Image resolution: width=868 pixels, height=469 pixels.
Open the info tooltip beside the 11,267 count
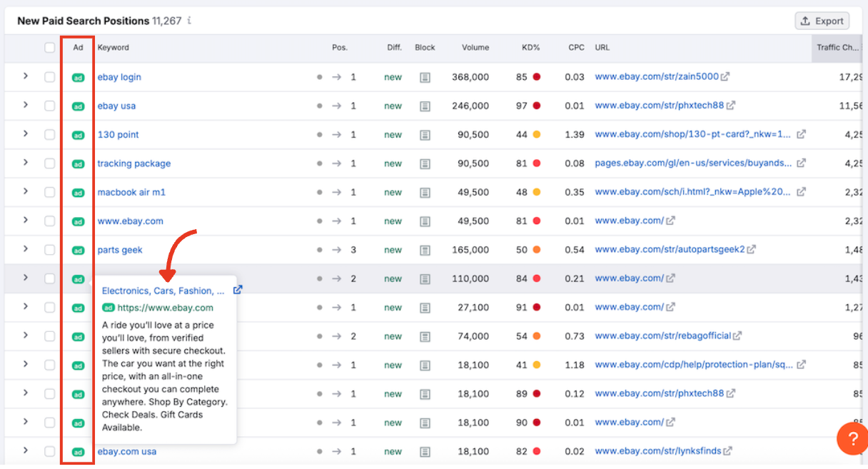[x=188, y=21]
